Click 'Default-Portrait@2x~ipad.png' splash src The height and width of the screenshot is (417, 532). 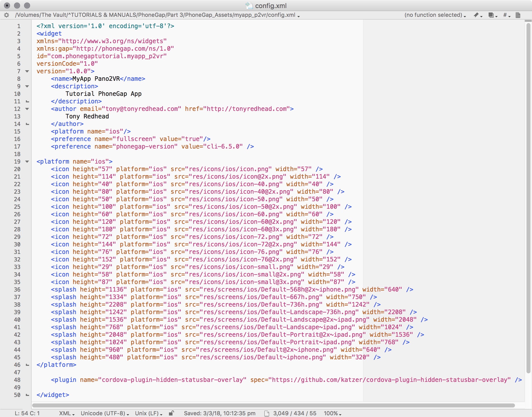tap(312, 335)
